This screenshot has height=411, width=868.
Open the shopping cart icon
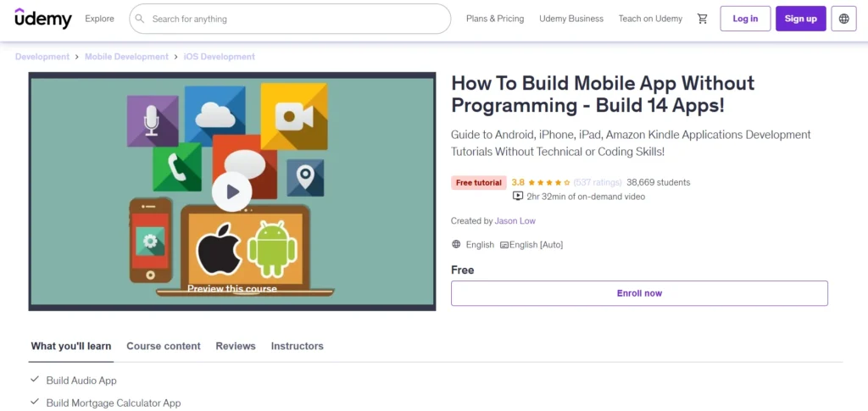(x=703, y=19)
